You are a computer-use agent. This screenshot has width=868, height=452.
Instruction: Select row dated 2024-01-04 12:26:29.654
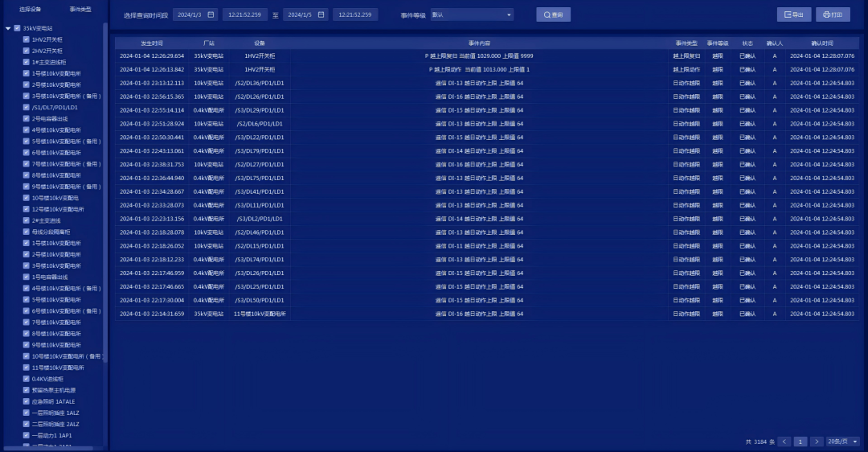[487, 56]
